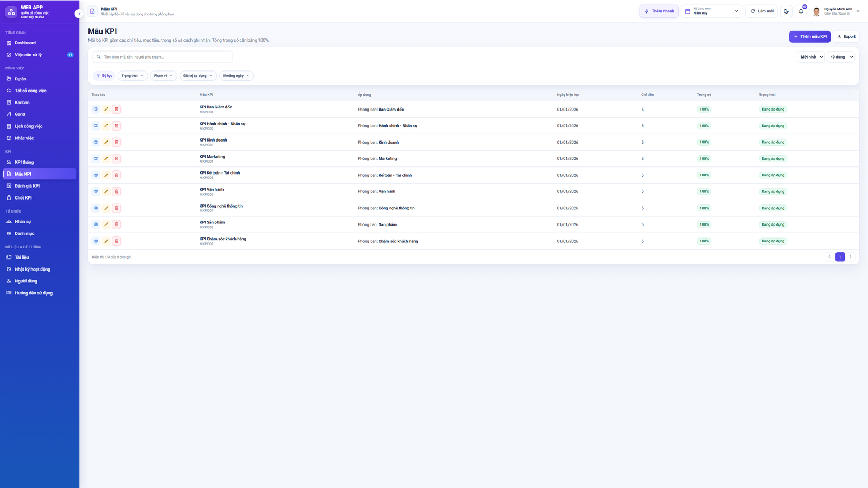
Task: Open the Kanban sidebar item
Action: point(40,102)
